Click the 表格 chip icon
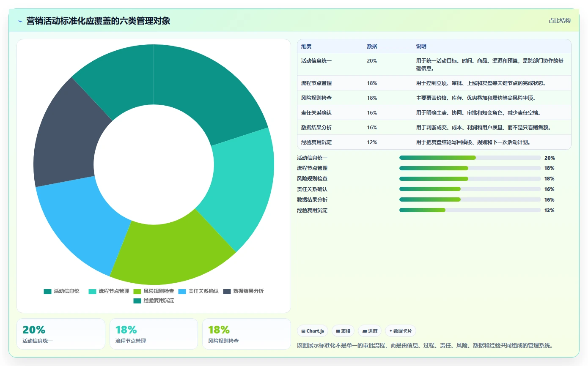 (x=338, y=331)
